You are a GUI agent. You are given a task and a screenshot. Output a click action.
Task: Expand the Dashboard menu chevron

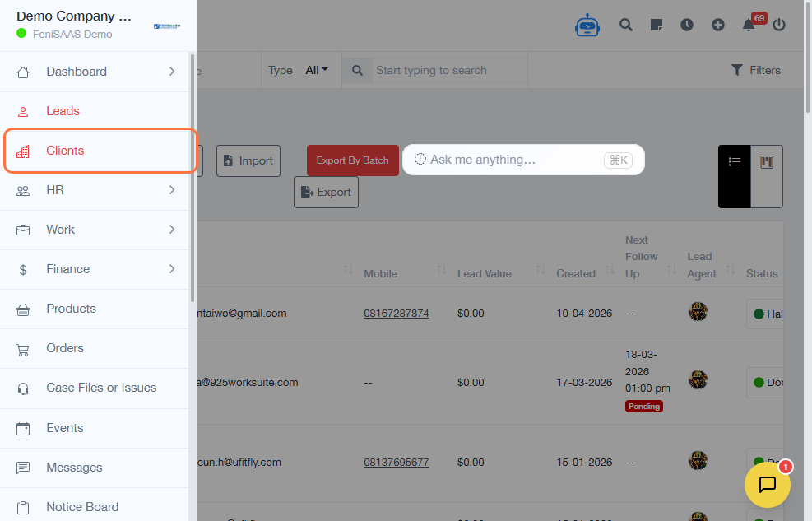point(172,72)
